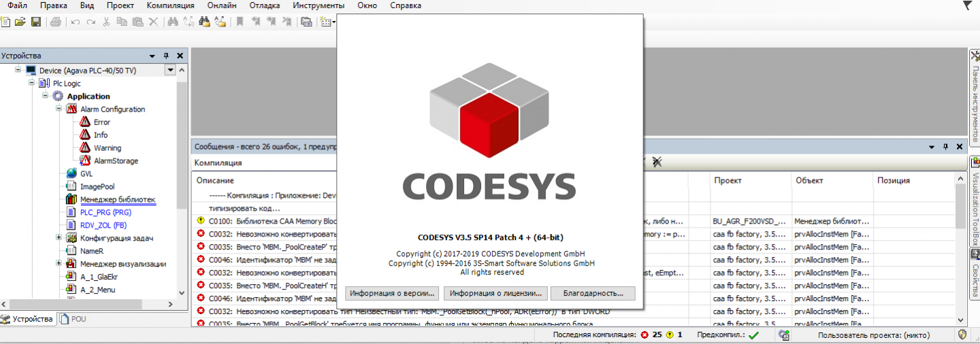The image size is (980, 344).
Task: Collapse the Plc Logic tree node
Action: (x=31, y=83)
